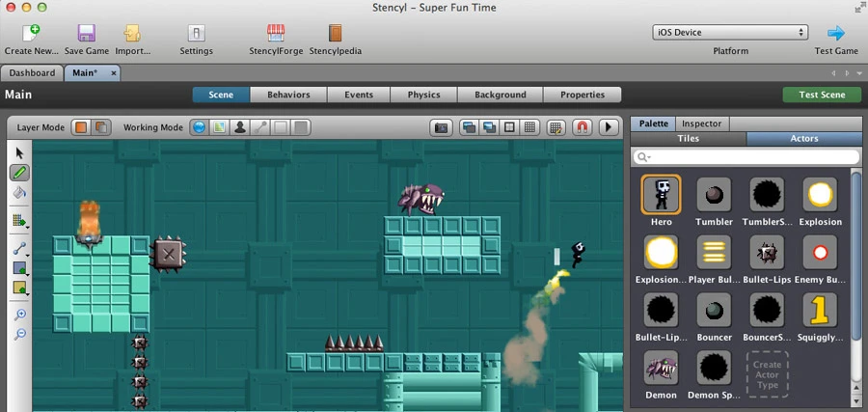
Task: Open StencylForge marketplace
Action: pos(276,39)
